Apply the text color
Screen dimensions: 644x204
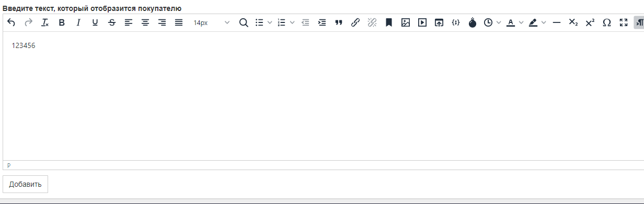[511, 22]
